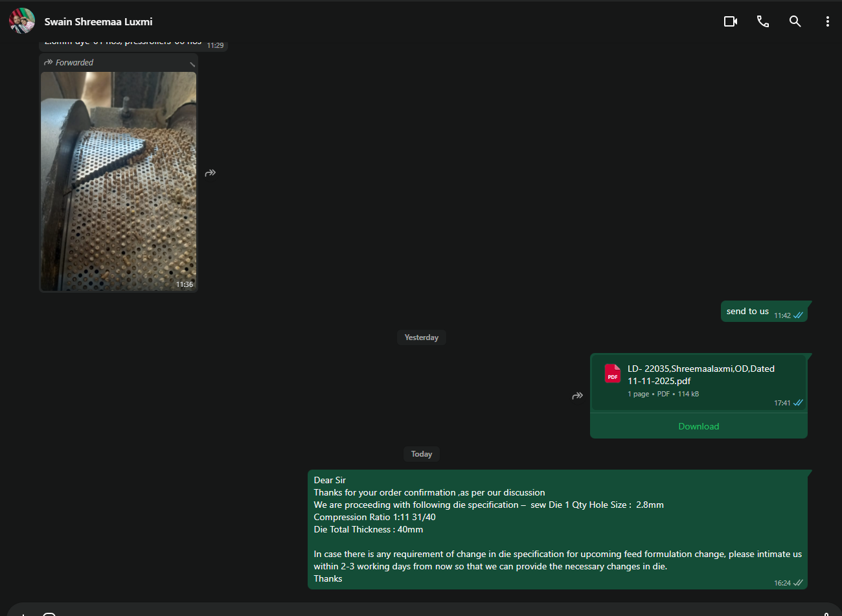The width and height of the screenshot is (842, 616).
Task: Open search in chat with magnifier icon
Action: point(795,21)
